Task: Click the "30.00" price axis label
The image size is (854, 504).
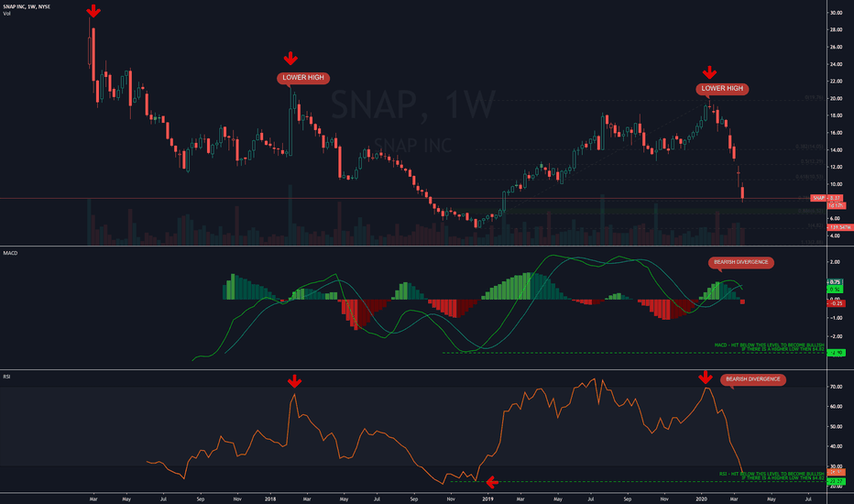Action: click(x=836, y=13)
